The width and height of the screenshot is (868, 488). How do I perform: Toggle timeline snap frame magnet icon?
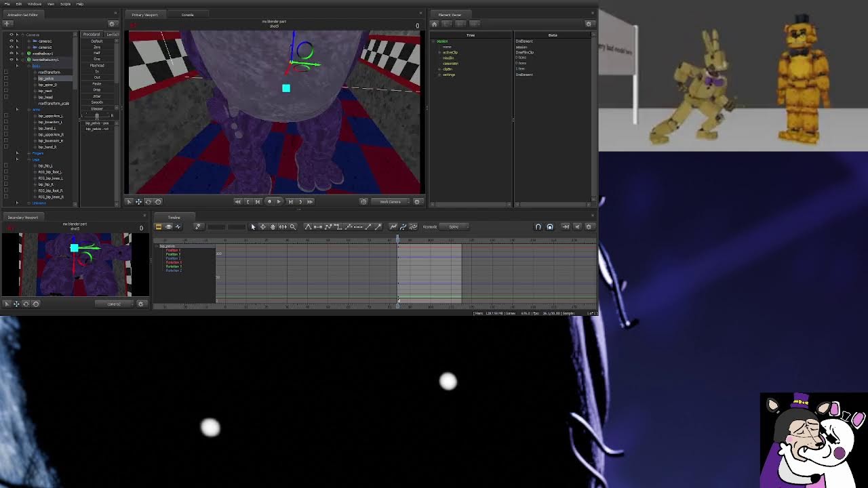click(550, 227)
